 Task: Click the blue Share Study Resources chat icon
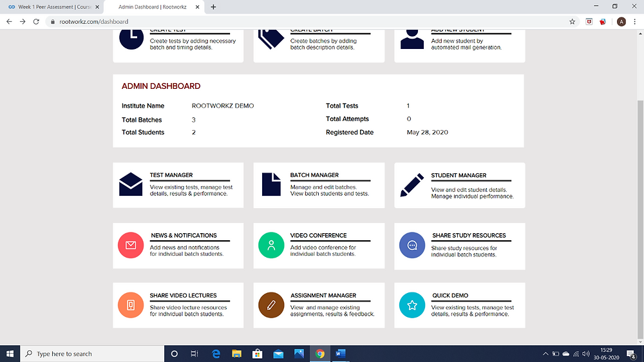click(x=412, y=245)
